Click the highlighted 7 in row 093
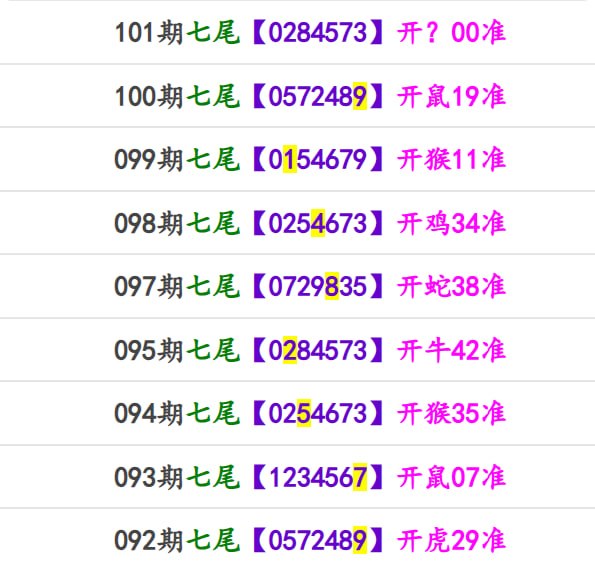The width and height of the screenshot is (595, 563). (360, 477)
